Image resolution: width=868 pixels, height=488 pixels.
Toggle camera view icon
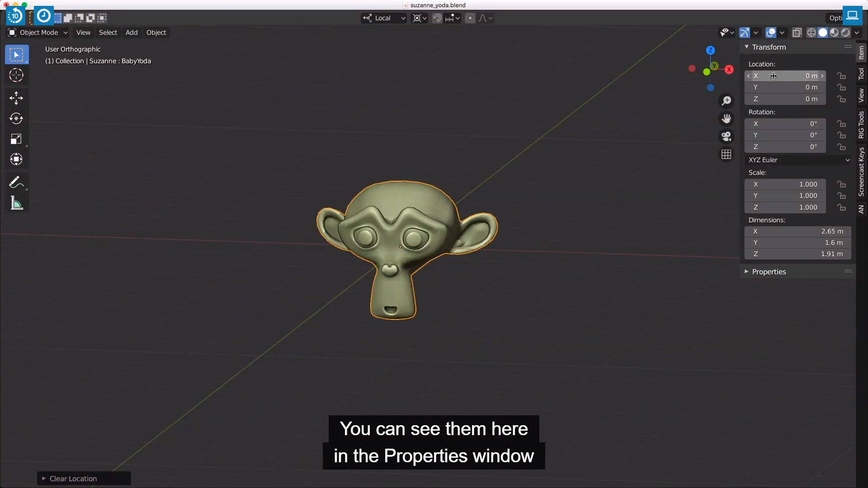click(x=726, y=136)
